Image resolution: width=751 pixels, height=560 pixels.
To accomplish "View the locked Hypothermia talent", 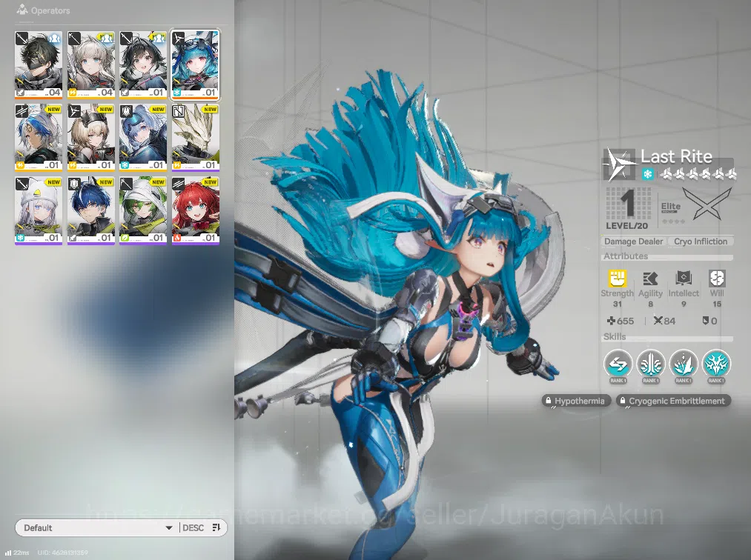I will 576,401.
